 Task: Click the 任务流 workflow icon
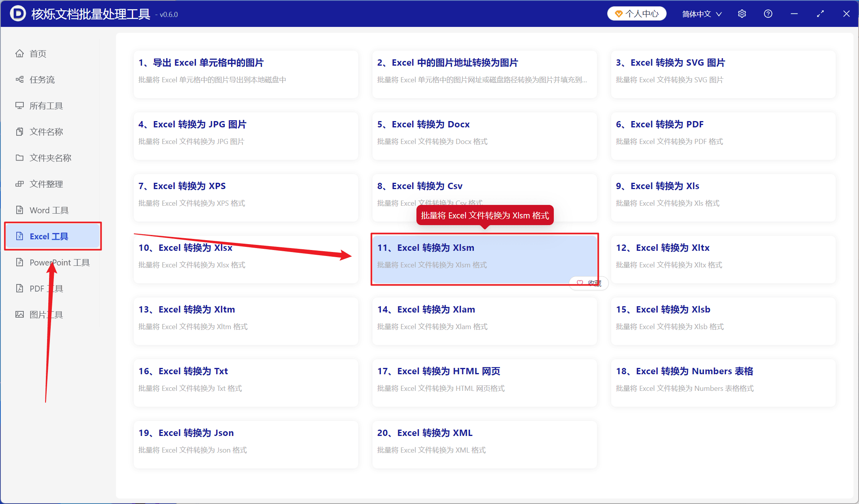(x=19, y=80)
